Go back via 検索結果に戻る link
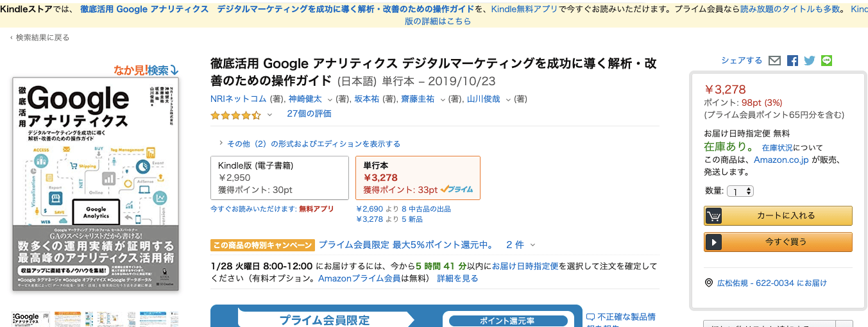Viewport: 868px width, 327px height. pos(40,38)
